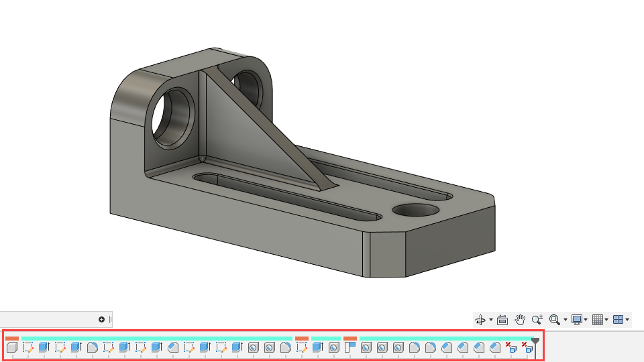Open the Grid and Snaps menu
Screen dimensions: 644x362
(x=598, y=320)
